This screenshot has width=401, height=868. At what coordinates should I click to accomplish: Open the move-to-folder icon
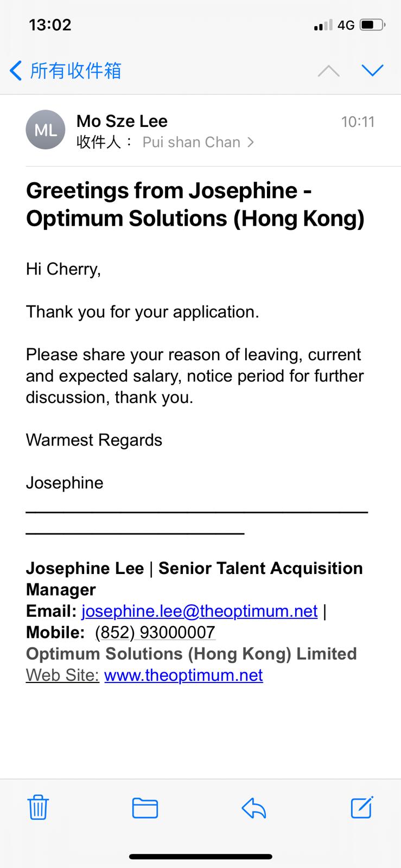(x=145, y=808)
